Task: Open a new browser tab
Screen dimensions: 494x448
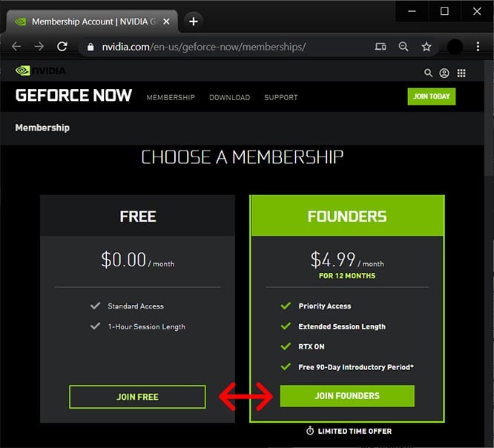Action: click(193, 22)
